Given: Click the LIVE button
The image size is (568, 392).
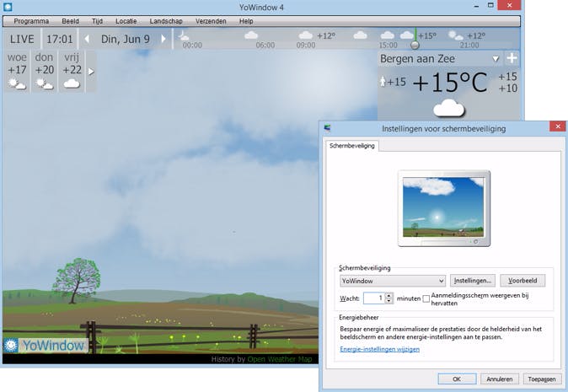Looking at the screenshot, I should (22, 39).
